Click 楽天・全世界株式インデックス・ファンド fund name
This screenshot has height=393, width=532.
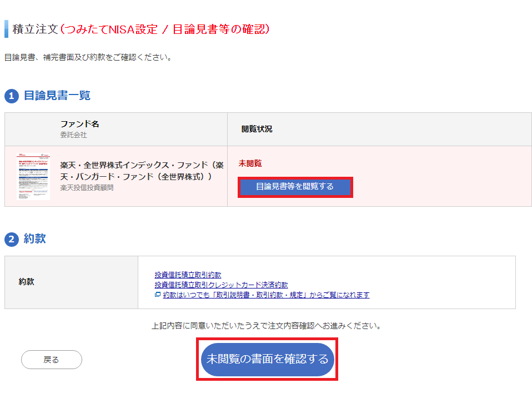(x=142, y=171)
